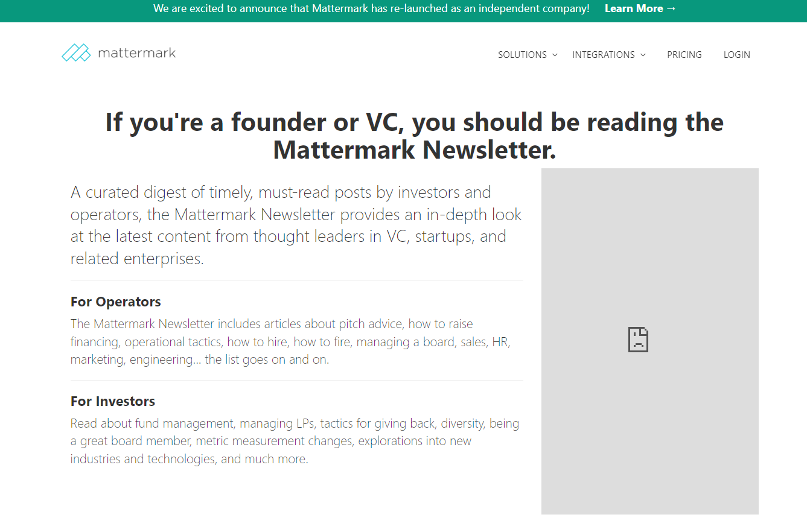
Task: Open the managing a board link
Action: pyautogui.click(x=405, y=341)
